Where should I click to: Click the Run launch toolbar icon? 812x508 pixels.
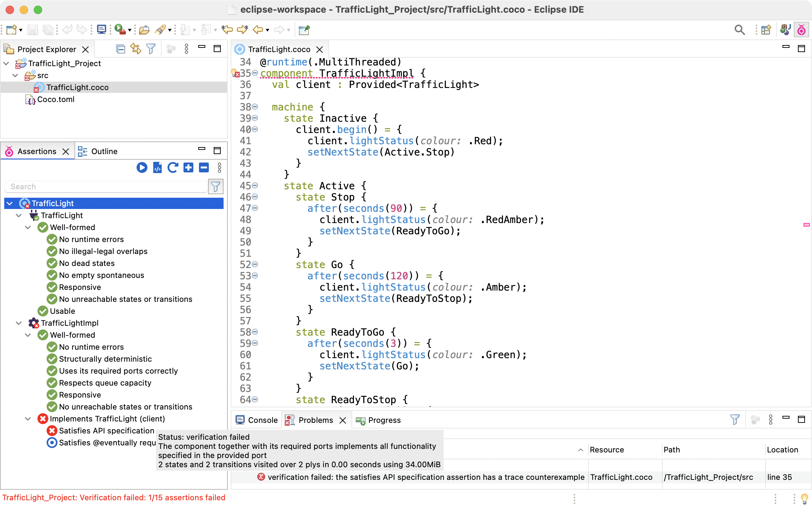click(x=120, y=30)
